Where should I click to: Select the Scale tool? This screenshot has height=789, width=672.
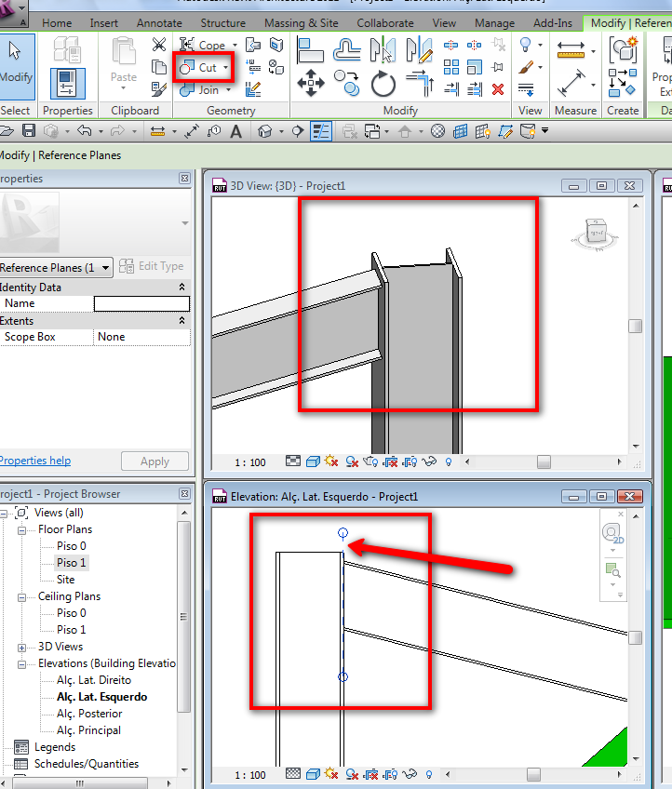click(x=474, y=67)
